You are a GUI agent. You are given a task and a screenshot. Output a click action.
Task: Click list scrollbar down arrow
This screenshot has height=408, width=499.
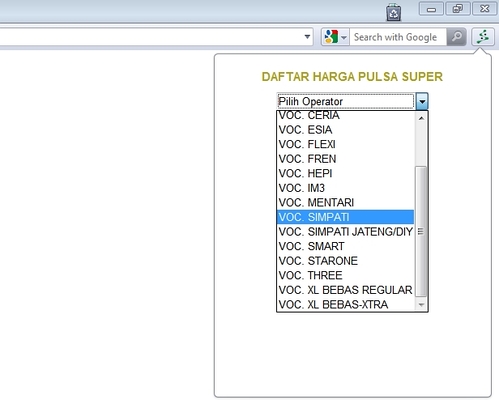421,305
